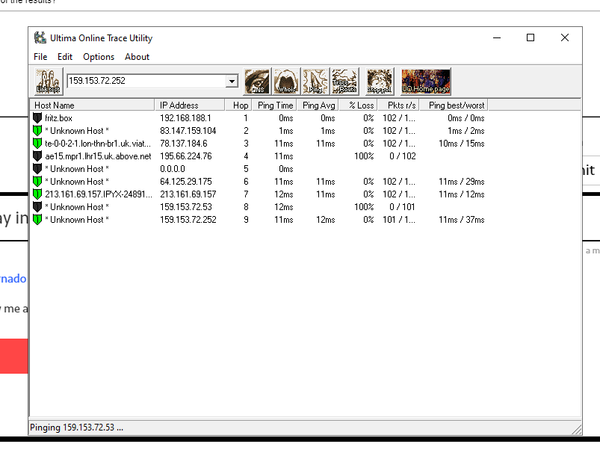Sort by the Ping best/worst column header
This screenshot has height=462, width=600.
coord(454,105)
